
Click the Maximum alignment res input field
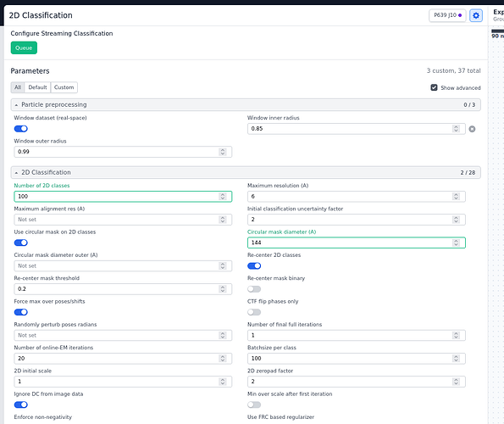(x=123, y=220)
